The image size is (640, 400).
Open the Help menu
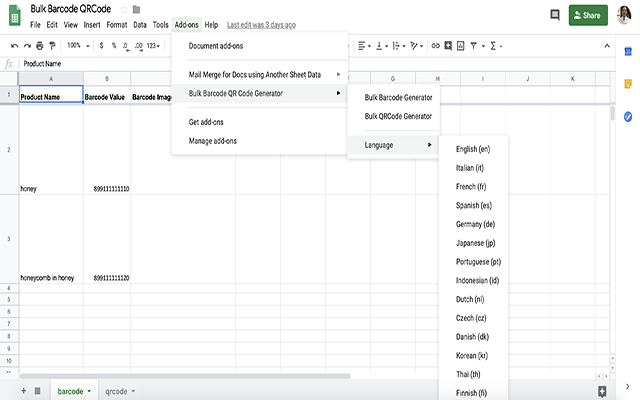click(x=211, y=25)
